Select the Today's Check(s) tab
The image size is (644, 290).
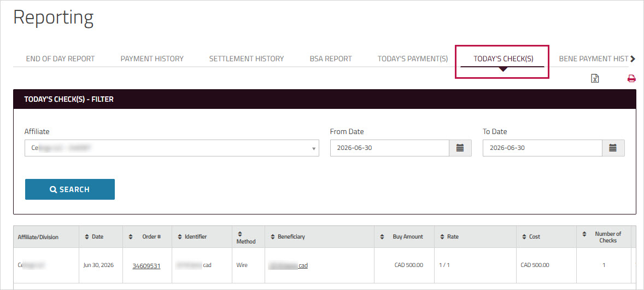coord(503,59)
